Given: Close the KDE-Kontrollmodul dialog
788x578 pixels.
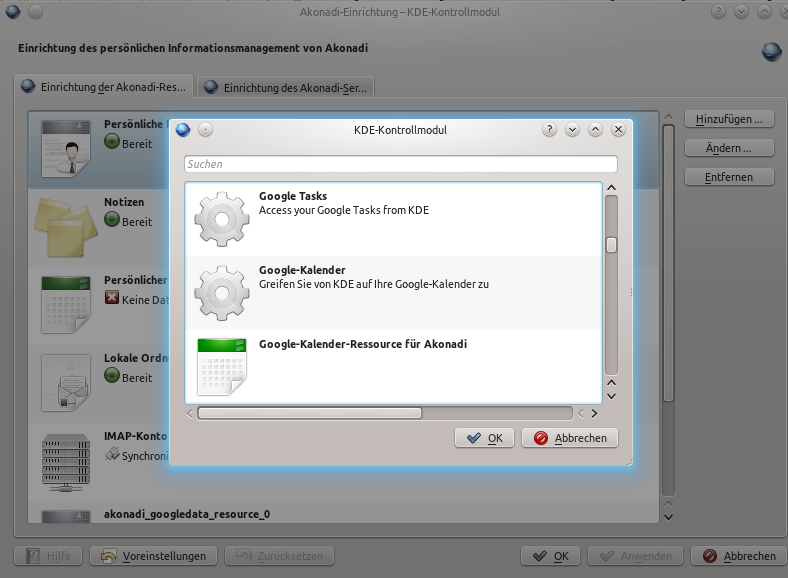Looking at the screenshot, I should [619, 130].
